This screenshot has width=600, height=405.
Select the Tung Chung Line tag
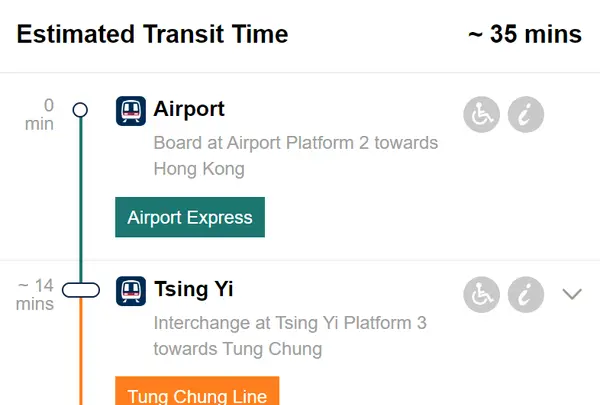197,396
